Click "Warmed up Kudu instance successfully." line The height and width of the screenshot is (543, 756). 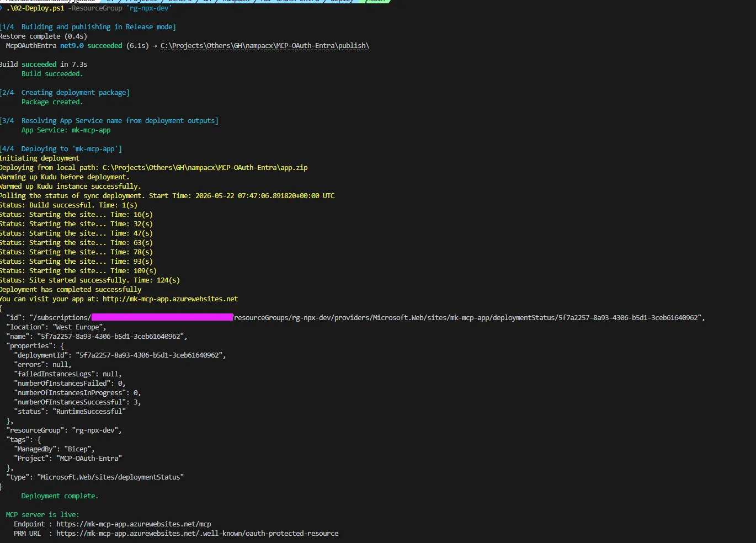[70, 187]
